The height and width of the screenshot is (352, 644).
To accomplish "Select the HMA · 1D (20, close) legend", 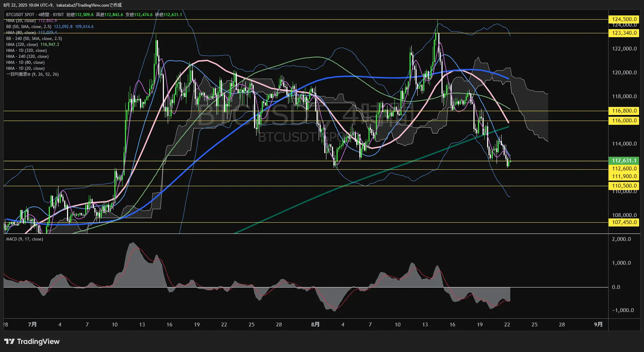I will 25,68.
